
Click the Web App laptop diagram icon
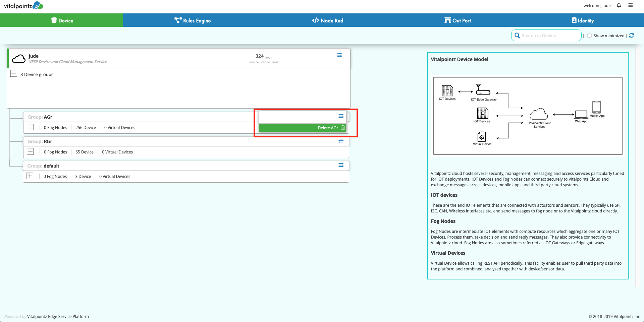click(581, 115)
